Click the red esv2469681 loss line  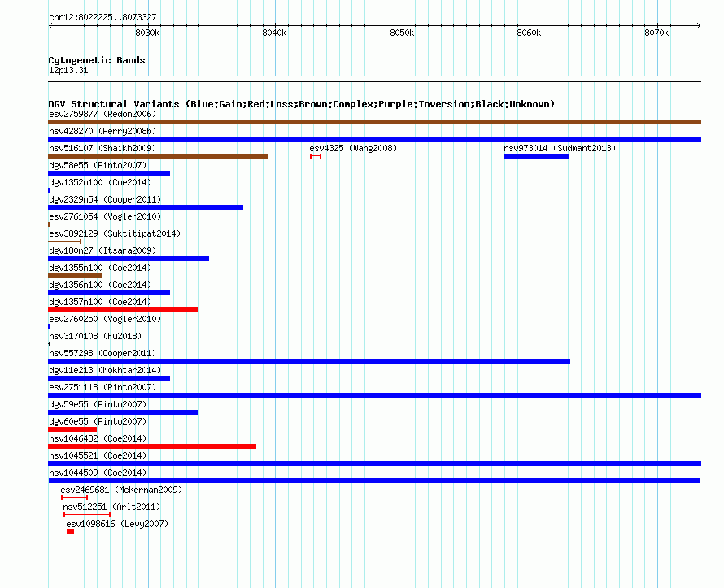pos(74,498)
